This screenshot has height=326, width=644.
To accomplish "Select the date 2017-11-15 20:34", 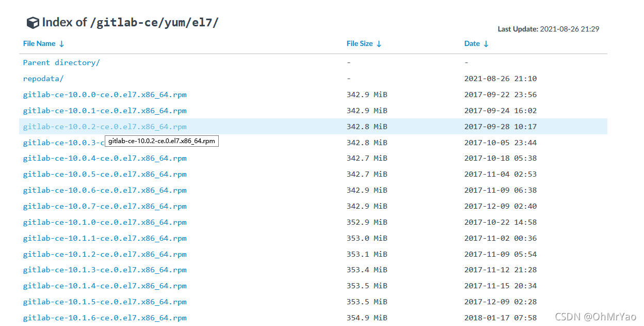I will pyautogui.click(x=501, y=286).
